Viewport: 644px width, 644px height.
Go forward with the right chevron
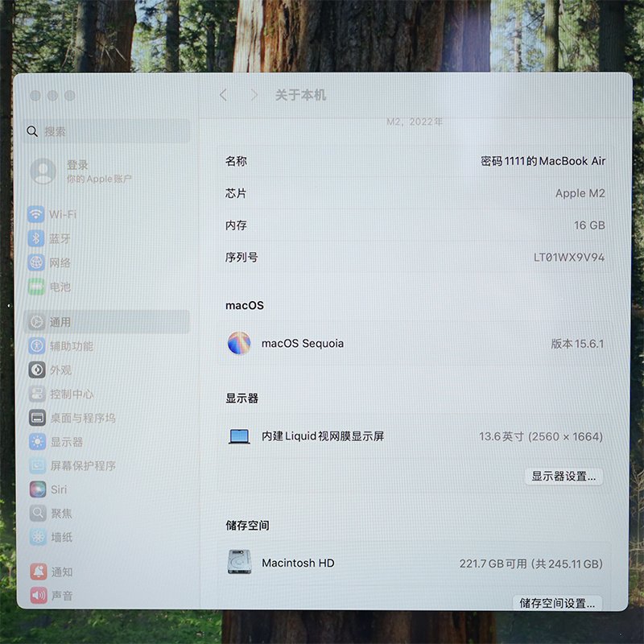pyautogui.click(x=254, y=95)
